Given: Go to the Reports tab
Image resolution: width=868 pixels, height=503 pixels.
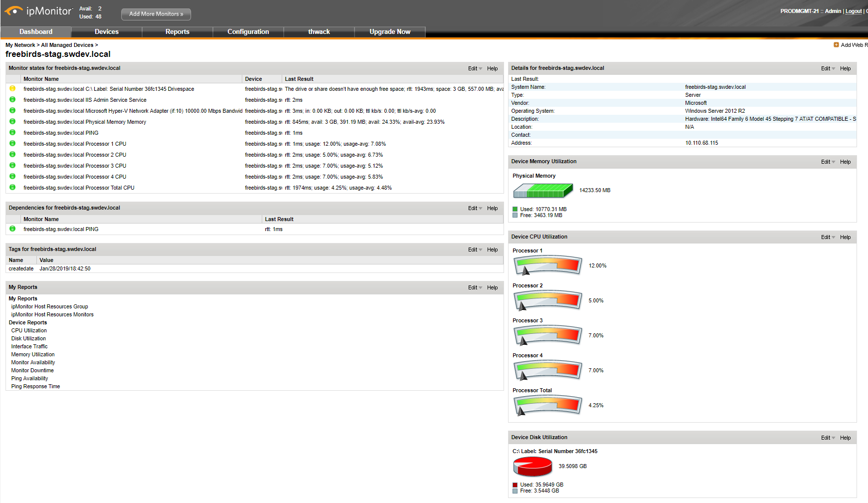Looking at the screenshot, I should pos(177,31).
